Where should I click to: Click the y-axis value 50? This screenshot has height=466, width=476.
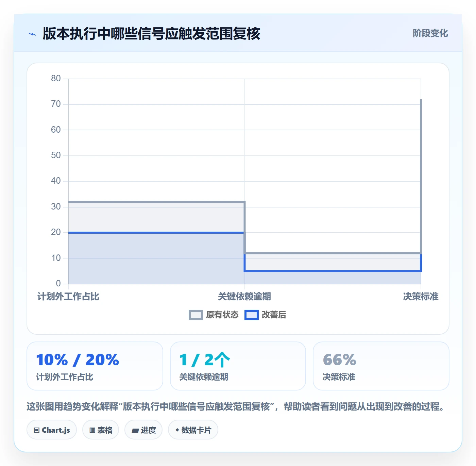point(56,155)
